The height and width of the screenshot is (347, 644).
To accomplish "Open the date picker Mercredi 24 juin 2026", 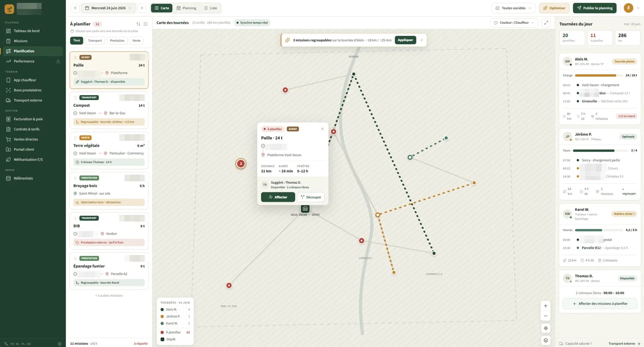I will pos(108,8).
